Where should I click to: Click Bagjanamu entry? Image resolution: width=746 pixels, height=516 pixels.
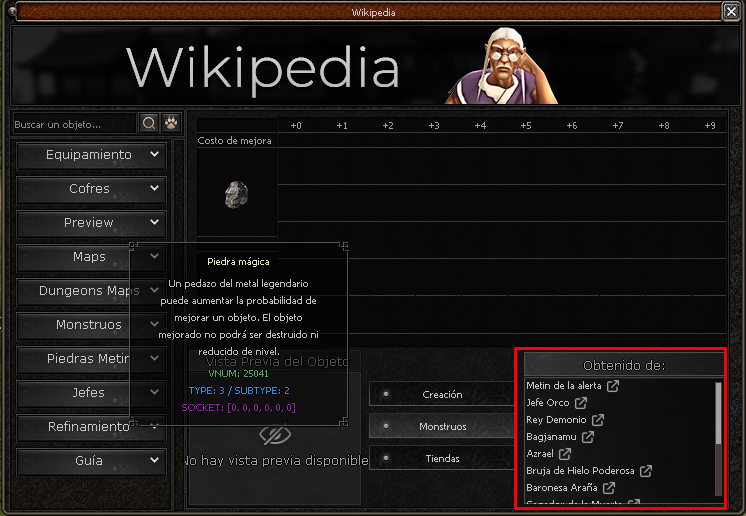551,437
